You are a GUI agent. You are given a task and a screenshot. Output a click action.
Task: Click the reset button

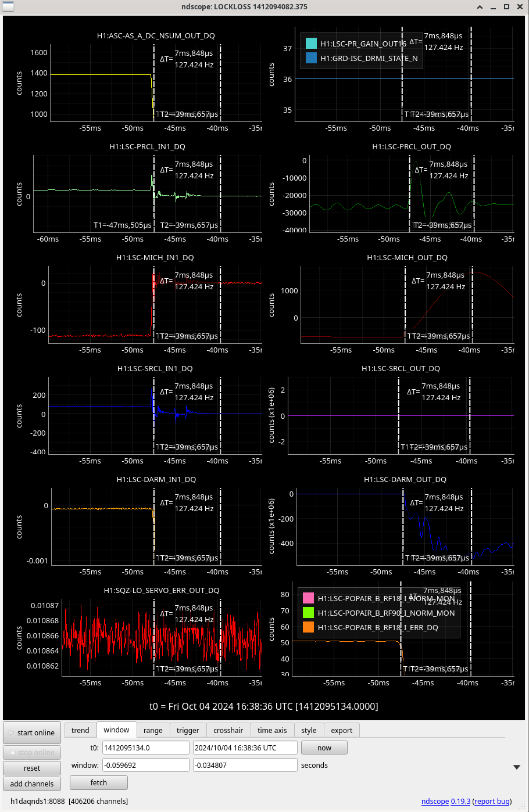32,768
